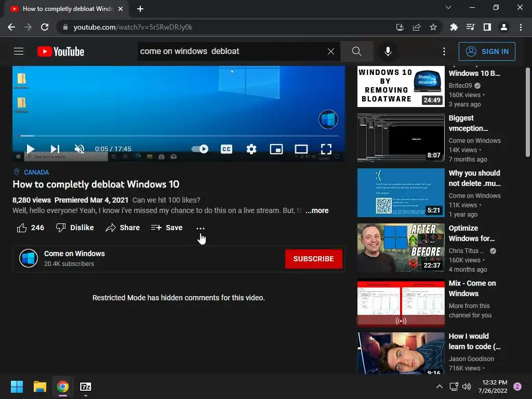The width and height of the screenshot is (532, 399).
Task: Open tab search chevron
Action: coord(448,7)
